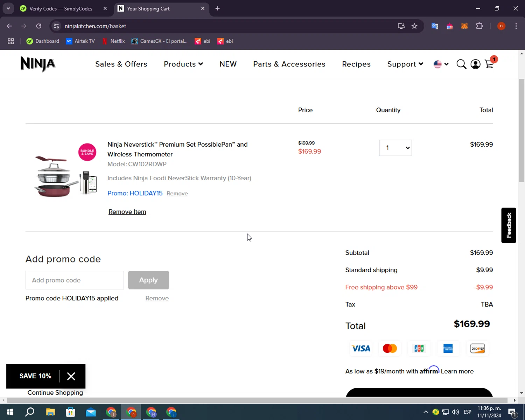Open the Chrome profile avatar
This screenshot has width=525, height=420.
coord(501,26)
